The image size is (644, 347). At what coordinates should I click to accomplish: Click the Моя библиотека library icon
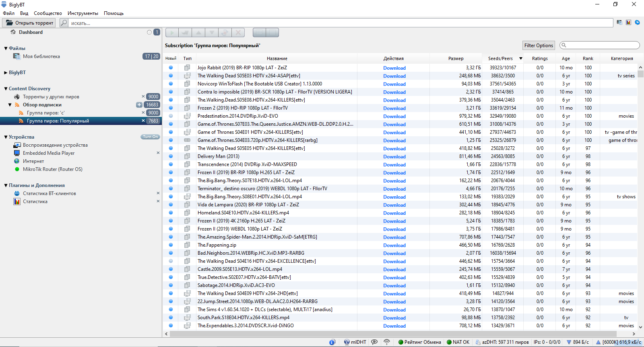point(17,56)
